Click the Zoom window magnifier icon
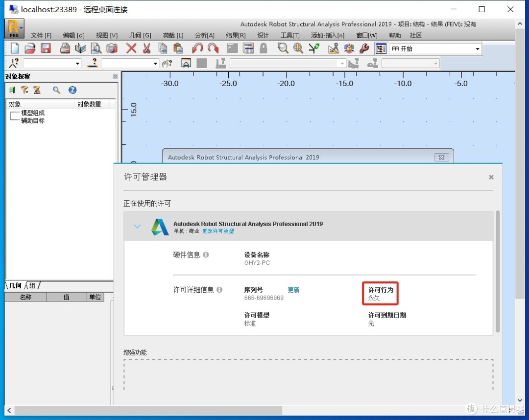This screenshot has width=529, height=420. click(x=283, y=48)
